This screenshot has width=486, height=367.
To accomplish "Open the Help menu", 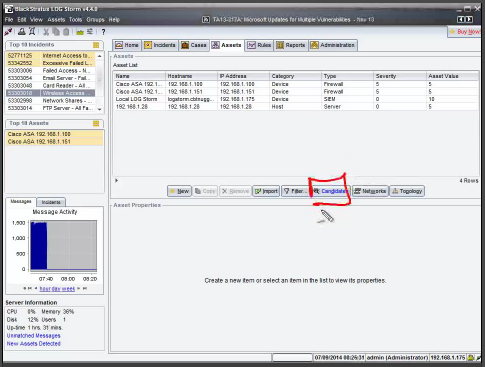I will point(114,20).
